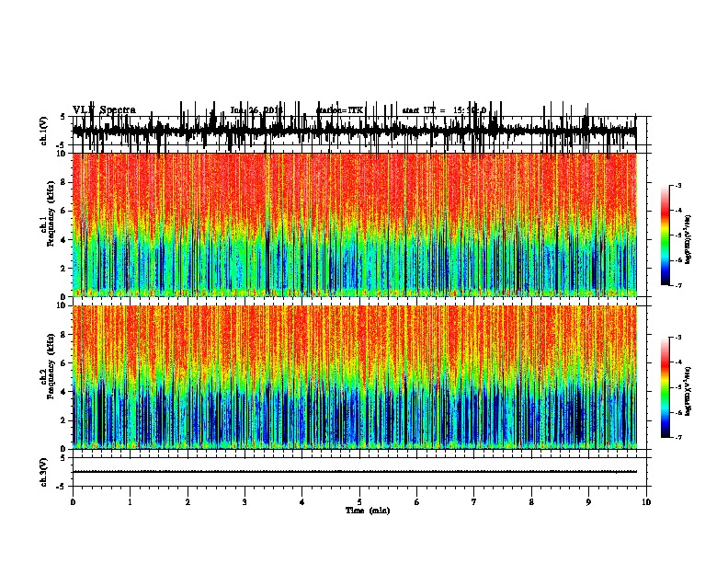Click the ch.2 spectrogram colorbar
This screenshot has width=728, height=563.
tap(665, 387)
